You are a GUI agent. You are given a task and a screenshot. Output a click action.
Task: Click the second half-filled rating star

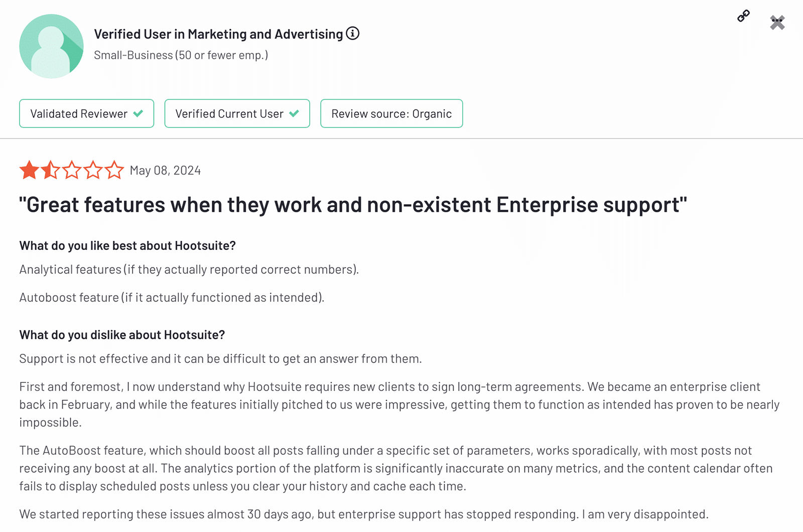pyautogui.click(x=51, y=170)
